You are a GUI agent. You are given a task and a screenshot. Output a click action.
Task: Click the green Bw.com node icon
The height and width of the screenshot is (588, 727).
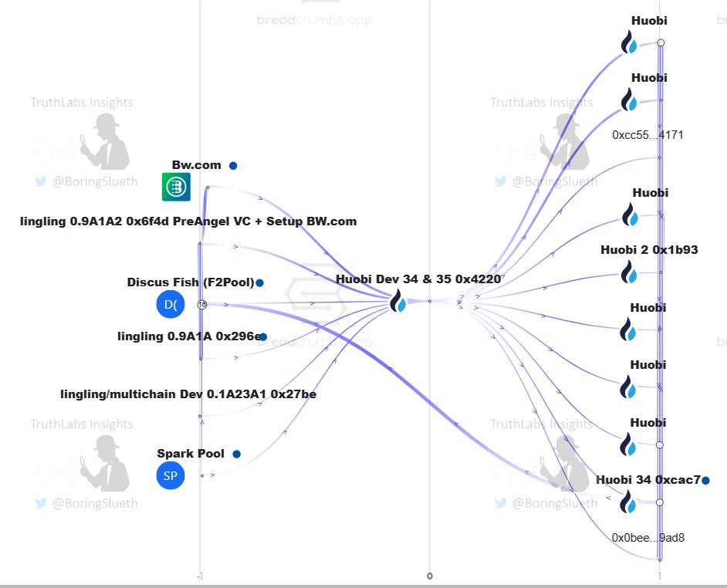coord(176,188)
